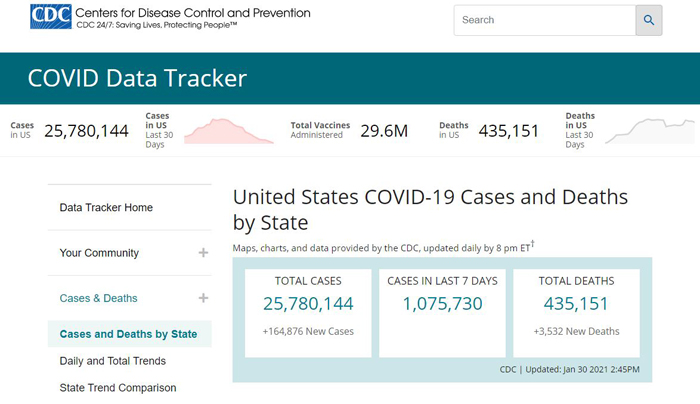The image size is (700, 404).
Task: Click the dagger footnote after 8 pm ET
Action: tap(533, 244)
